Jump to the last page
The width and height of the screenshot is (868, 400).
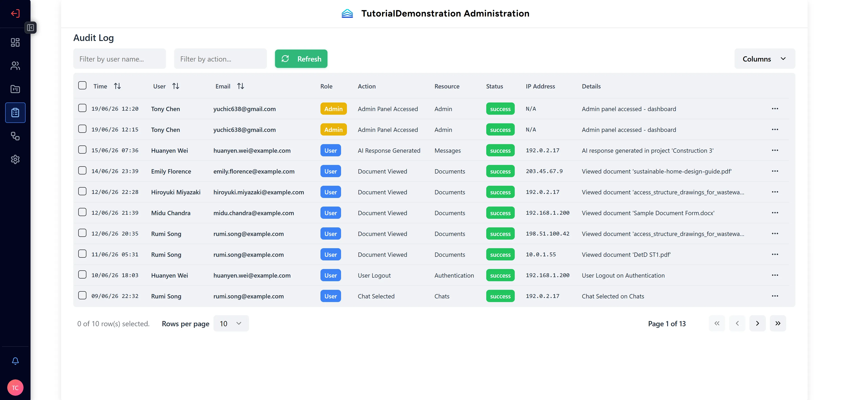778,324
